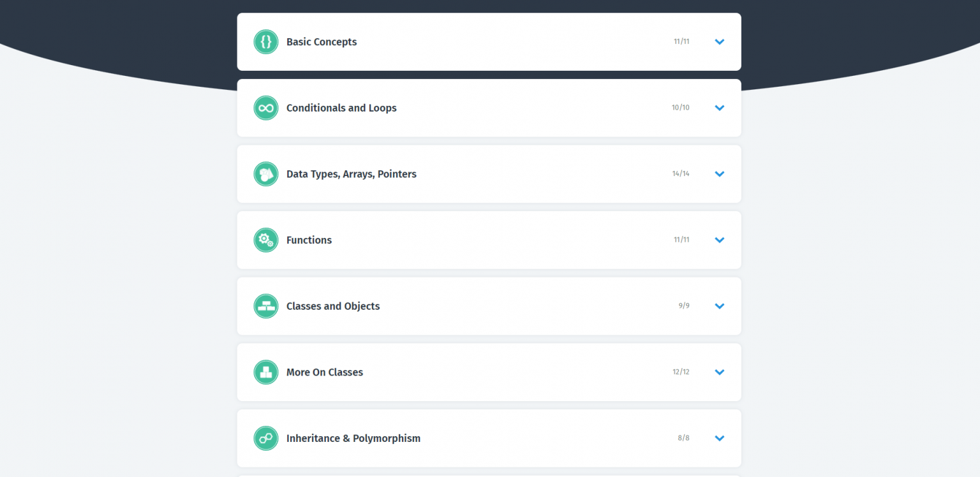Expand the Functions section with the arrow
The height and width of the screenshot is (477, 980).
(x=720, y=240)
